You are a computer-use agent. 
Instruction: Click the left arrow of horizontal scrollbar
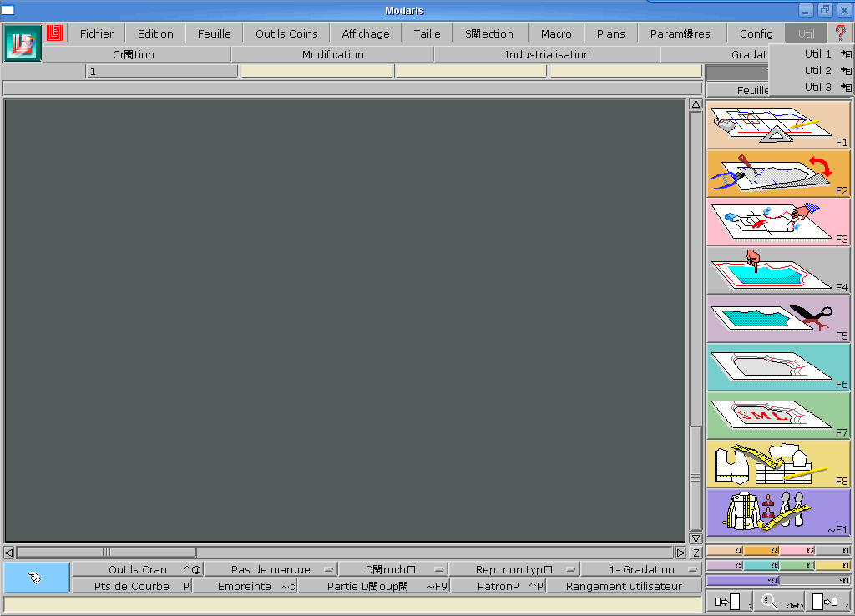coord(8,553)
